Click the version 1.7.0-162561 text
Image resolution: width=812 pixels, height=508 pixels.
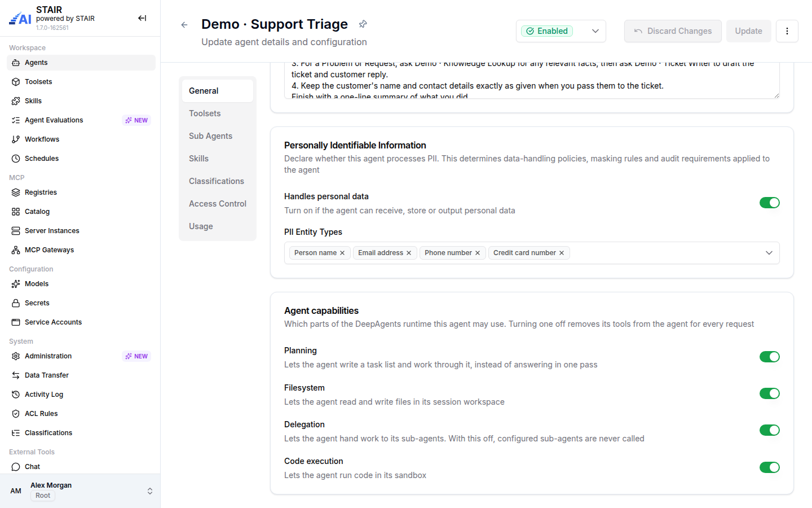click(52, 28)
